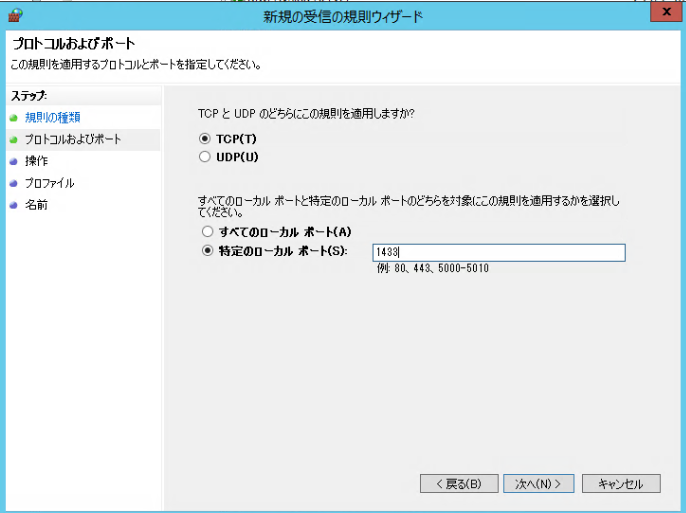Select the プロトコルおよびポート step in sidebar

point(73,139)
